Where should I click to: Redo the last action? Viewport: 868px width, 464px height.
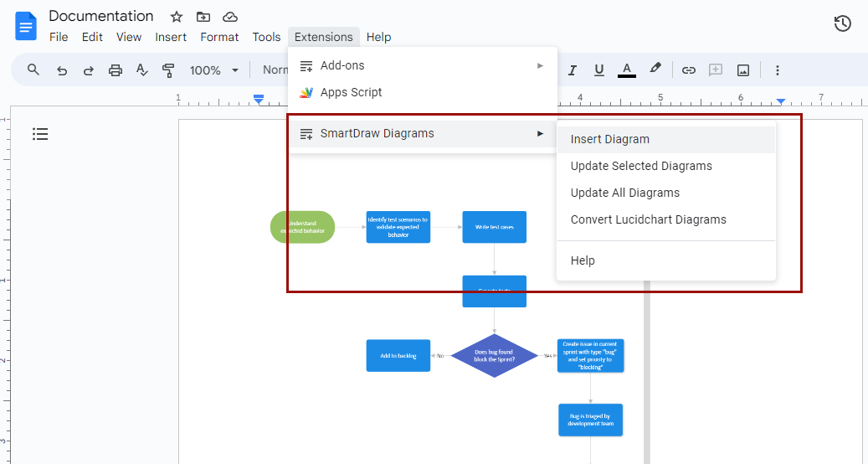(89, 70)
